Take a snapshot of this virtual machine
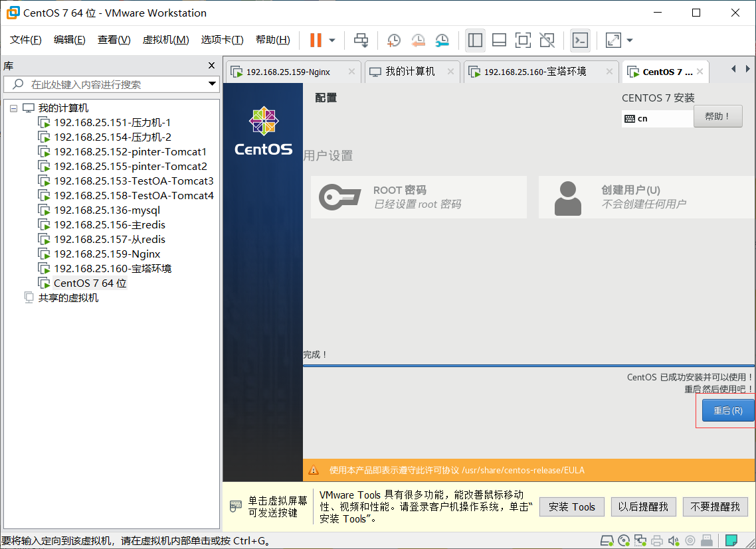 [394, 40]
